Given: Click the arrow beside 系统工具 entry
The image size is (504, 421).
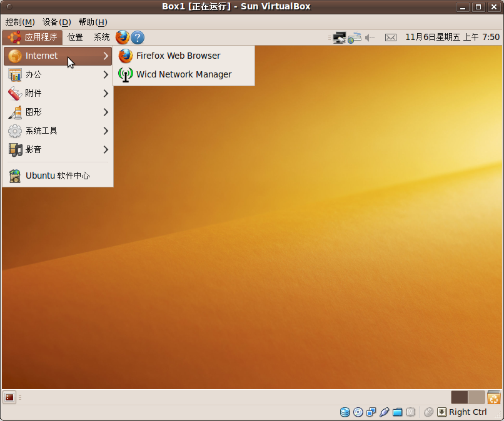Looking at the screenshot, I should click(x=106, y=131).
